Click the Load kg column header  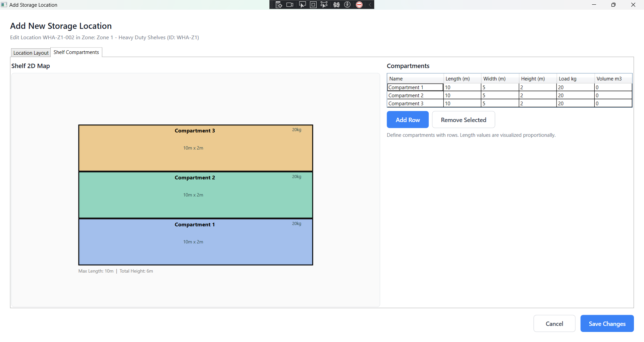point(575,79)
